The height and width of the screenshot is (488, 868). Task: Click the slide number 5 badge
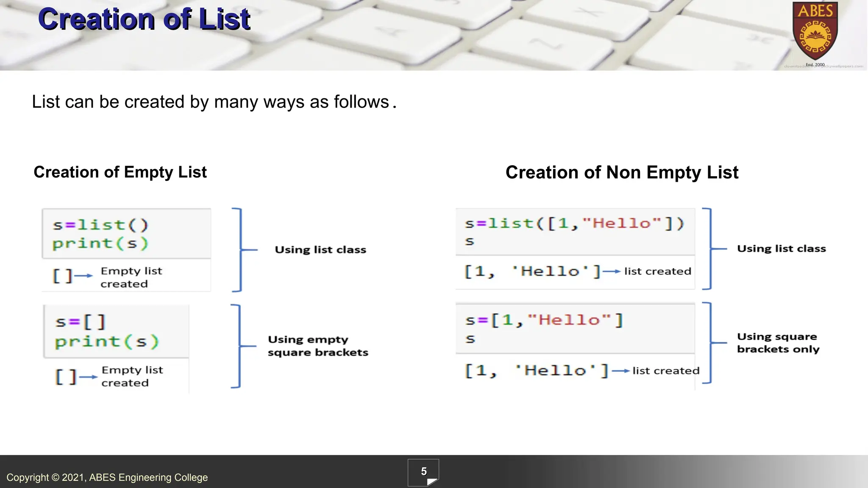(x=423, y=472)
